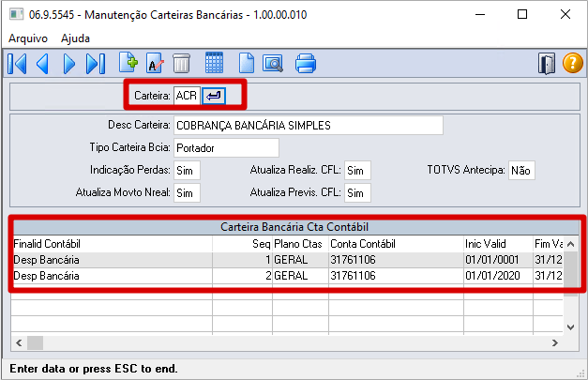The image size is (588, 380).
Task: Minimize the Manutenção Carteiras Bancárias window
Action: (x=480, y=15)
